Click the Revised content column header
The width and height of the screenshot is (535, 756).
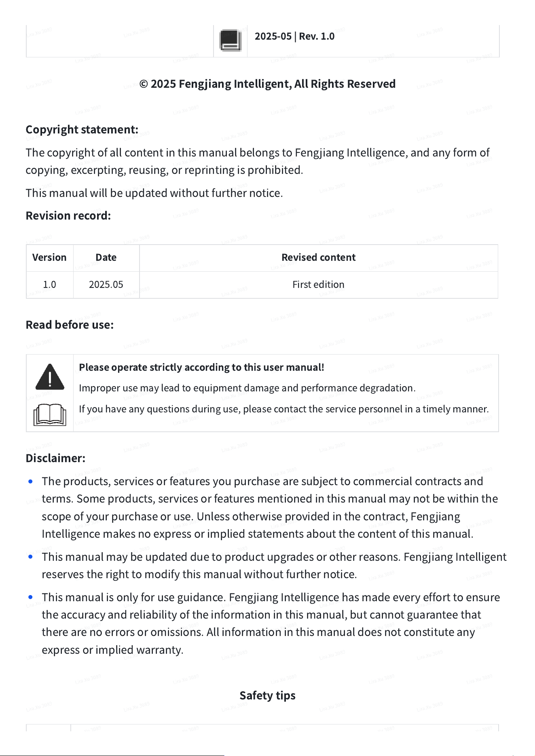click(x=319, y=258)
